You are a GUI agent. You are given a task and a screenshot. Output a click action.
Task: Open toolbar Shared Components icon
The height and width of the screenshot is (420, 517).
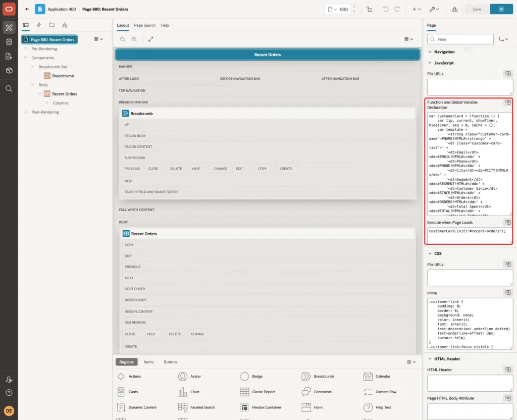tap(455, 9)
